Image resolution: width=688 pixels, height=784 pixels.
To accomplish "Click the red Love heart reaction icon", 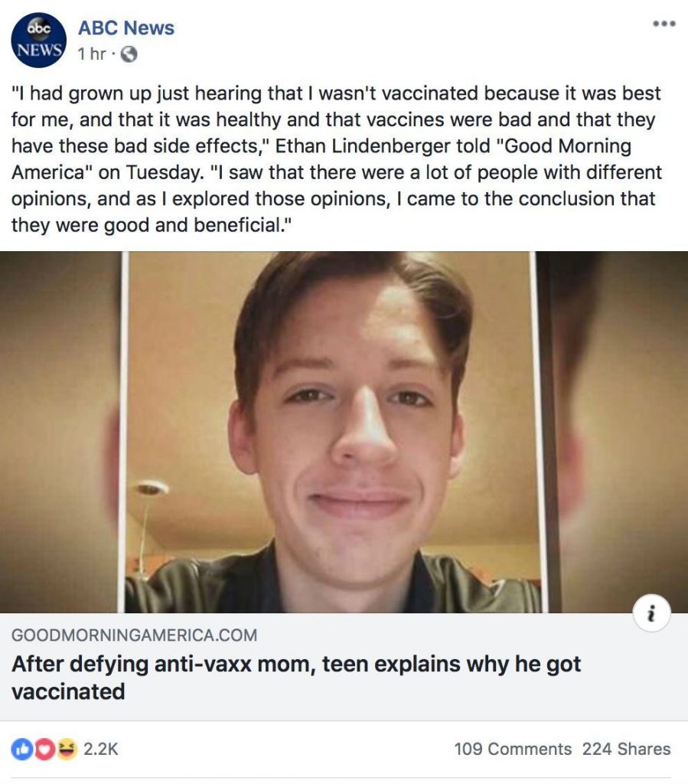I will point(44,749).
